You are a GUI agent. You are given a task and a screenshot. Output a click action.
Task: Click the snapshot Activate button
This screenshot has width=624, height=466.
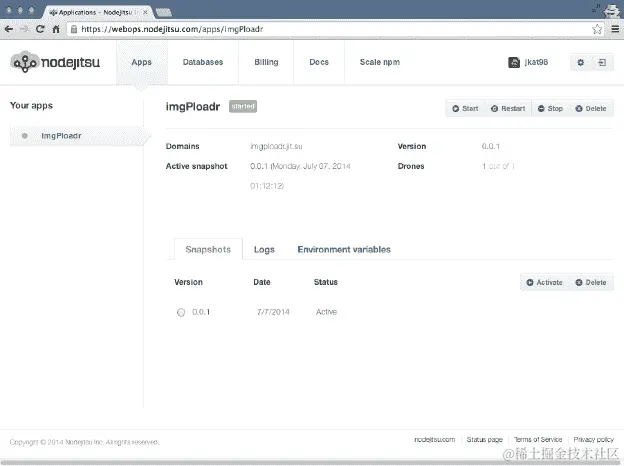pyautogui.click(x=544, y=283)
